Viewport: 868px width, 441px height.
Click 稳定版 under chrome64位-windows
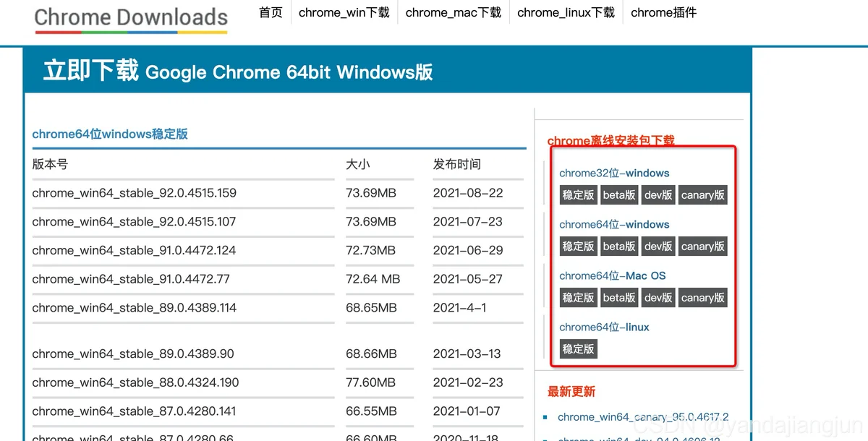point(578,247)
